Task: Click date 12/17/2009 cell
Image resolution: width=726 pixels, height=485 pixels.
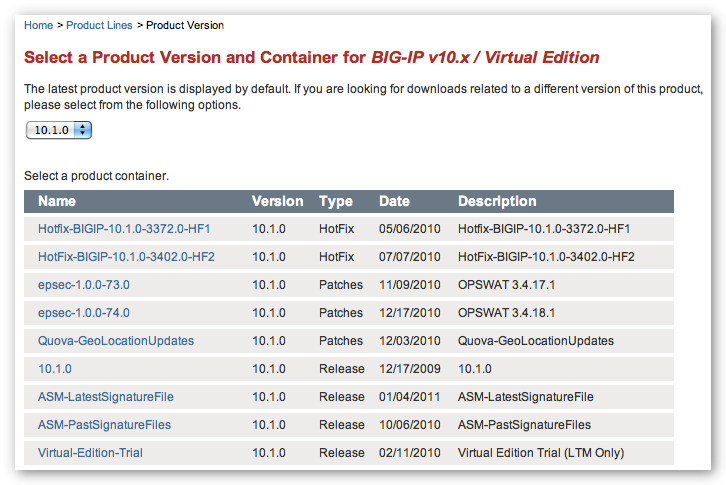Action: (x=410, y=369)
